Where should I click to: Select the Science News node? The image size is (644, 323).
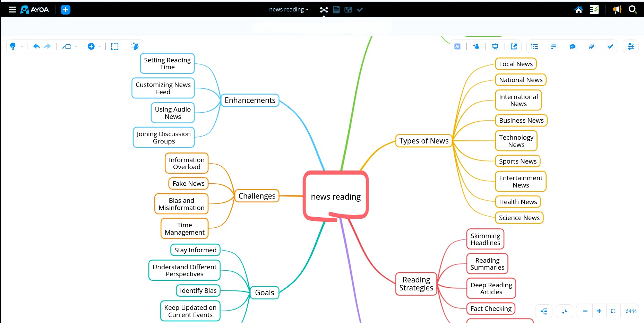(x=519, y=218)
